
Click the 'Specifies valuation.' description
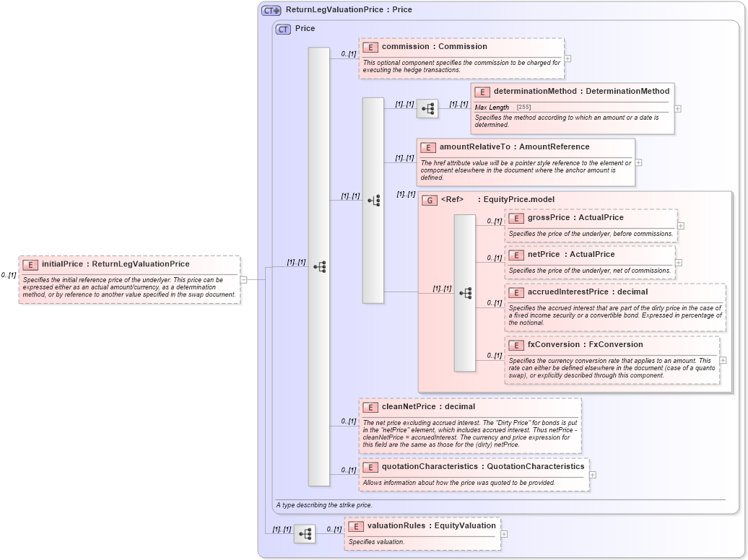[x=376, y=542]
